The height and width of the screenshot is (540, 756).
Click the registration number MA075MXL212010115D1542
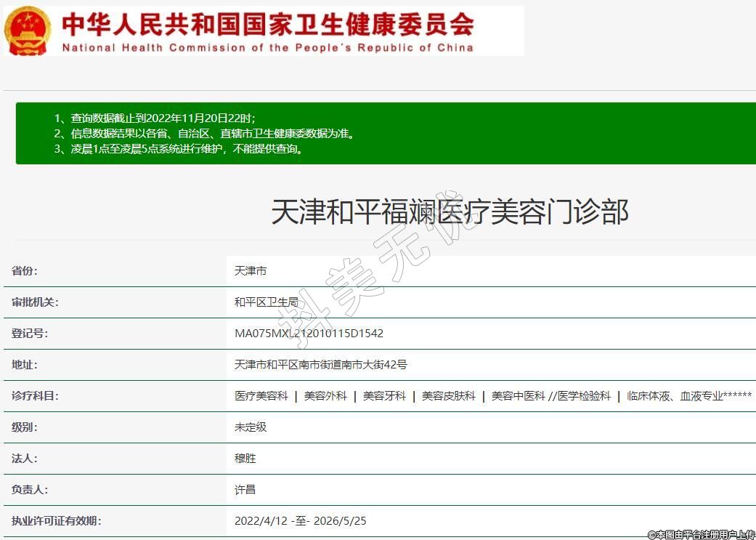[309, 334]
